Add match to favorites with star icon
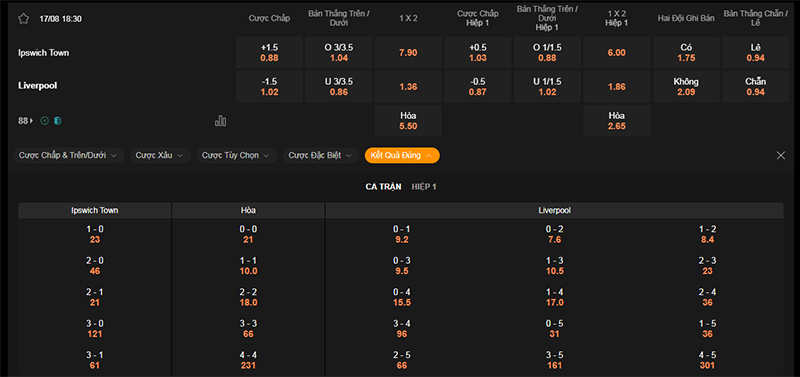The width and height of the screenshot is (800, 377). coord(23,19)
